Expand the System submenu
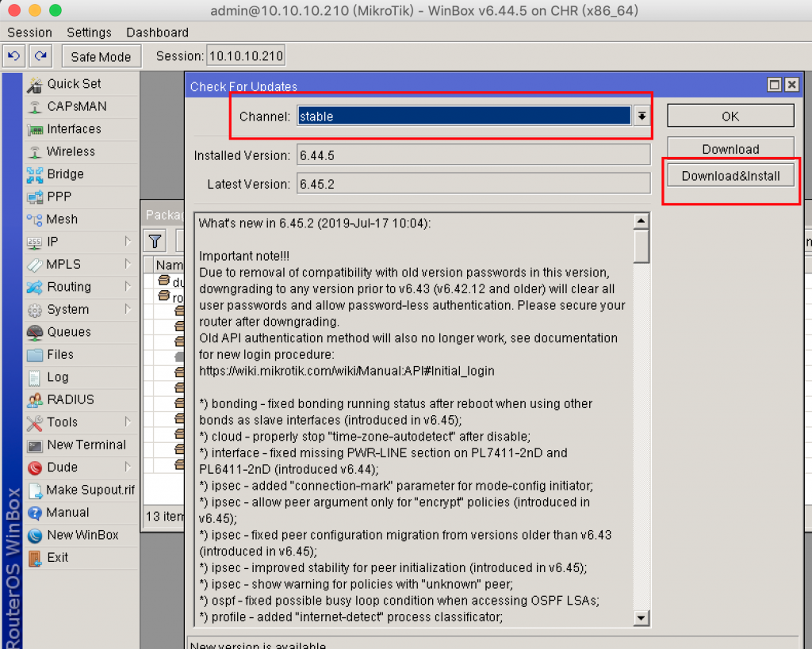The image size is (812, 649). click(x=128, y=309)
